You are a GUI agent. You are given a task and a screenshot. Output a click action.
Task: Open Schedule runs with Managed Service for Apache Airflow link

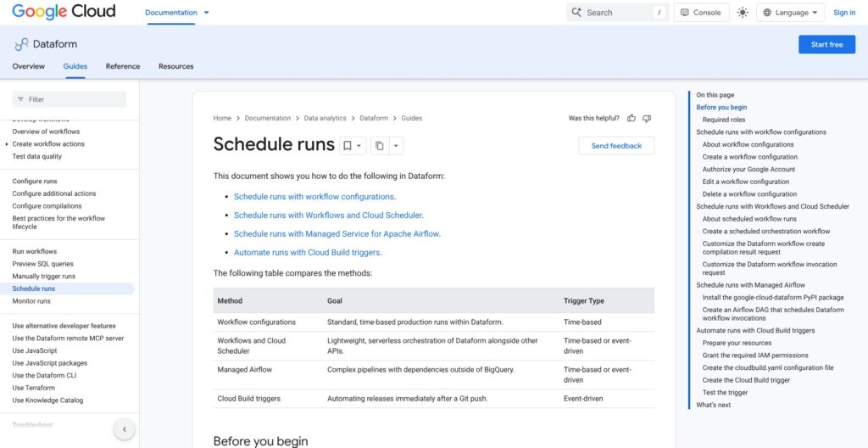click(x=337, y=233)
